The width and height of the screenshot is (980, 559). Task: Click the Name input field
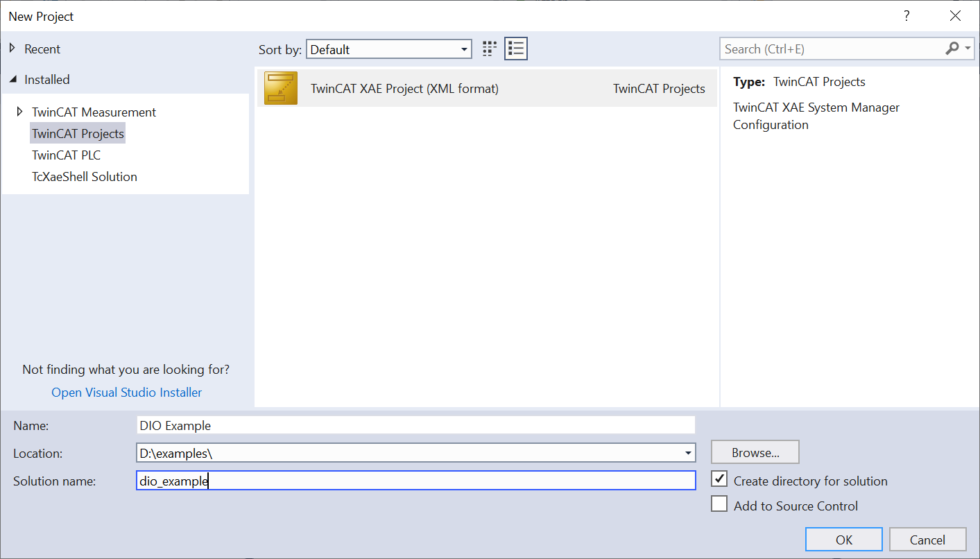(416, 425)
